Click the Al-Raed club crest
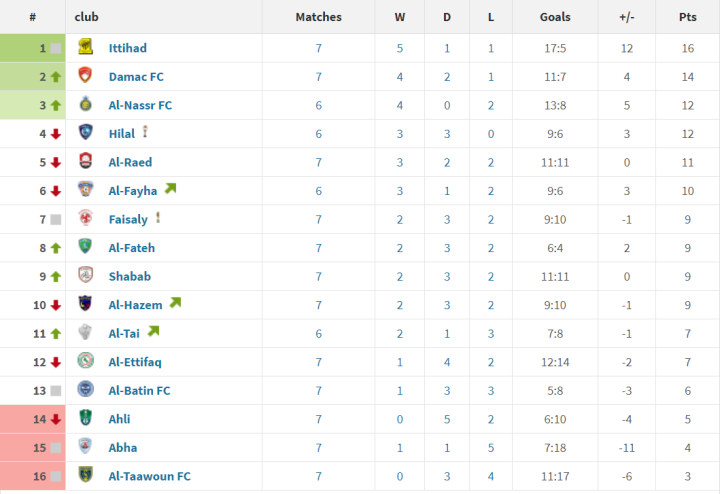 [x=85, y=162]
